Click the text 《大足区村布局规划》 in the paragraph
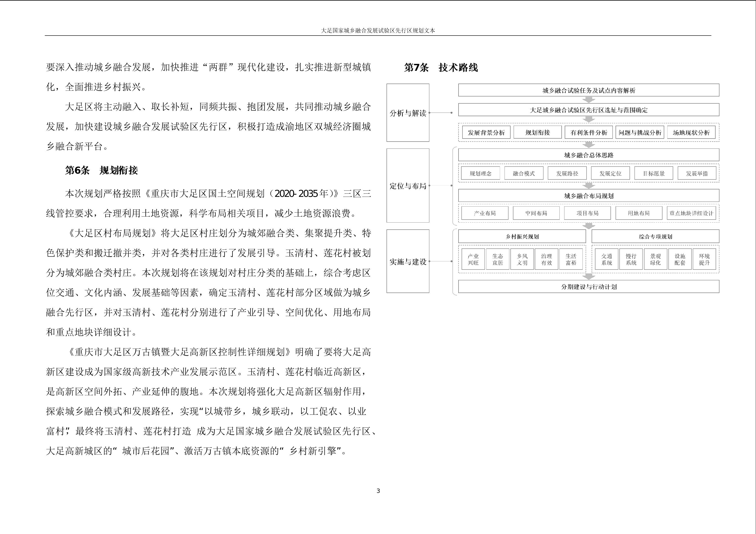756x534 pixels. (x=113, y=233)
